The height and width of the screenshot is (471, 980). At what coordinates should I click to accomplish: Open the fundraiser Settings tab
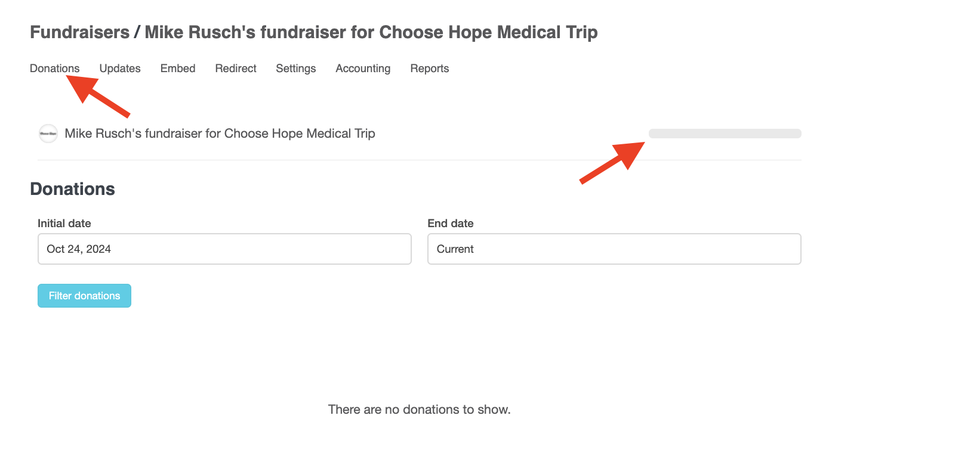click(296, 69)
